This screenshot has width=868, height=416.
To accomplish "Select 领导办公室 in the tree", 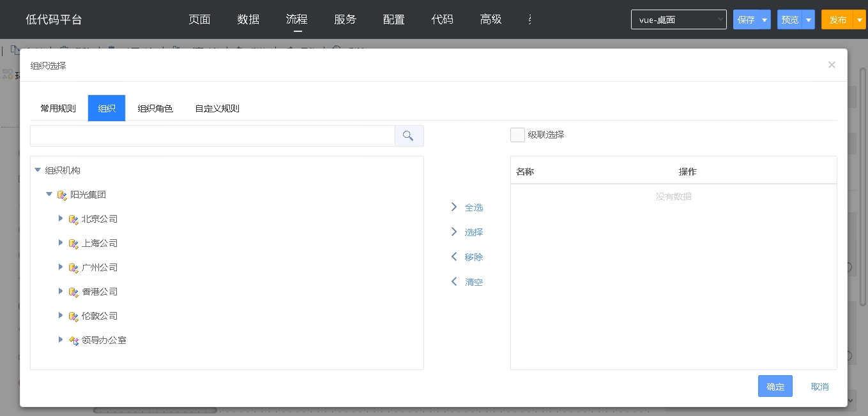I will pyautogui.click(x=104, y=340).
